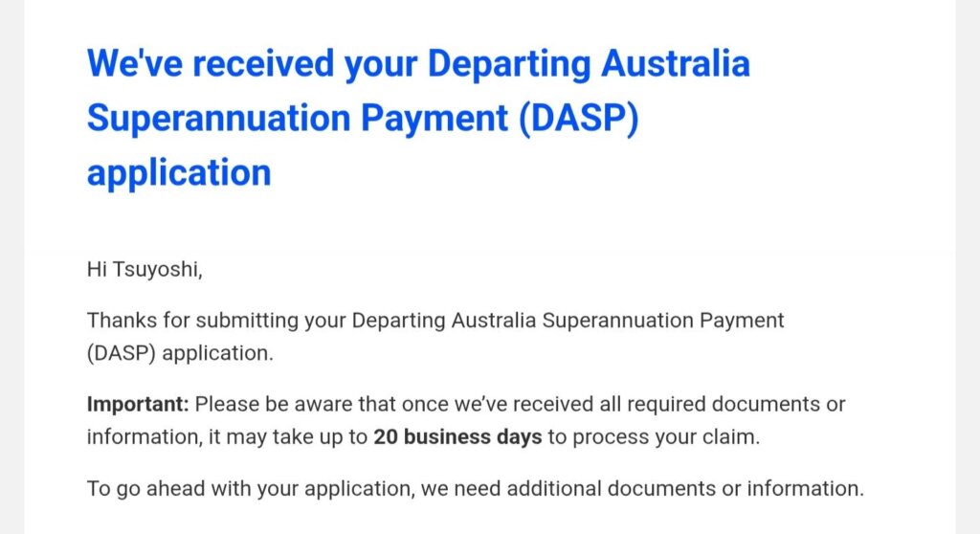Click "Please be aware" in the notice
This screenshot has height=534, width=980.
coord(256,404)
